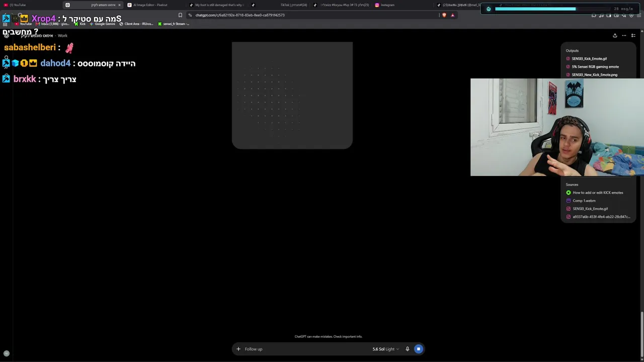
Task: Open the a9337a6b source file
Action: click(601, 217)
